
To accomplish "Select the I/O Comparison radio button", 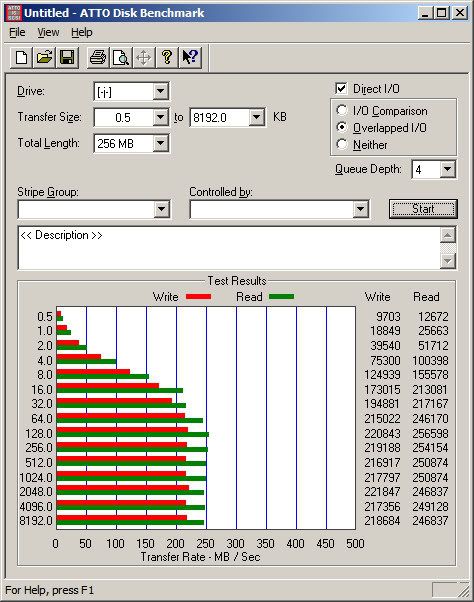I will [341, 111].
